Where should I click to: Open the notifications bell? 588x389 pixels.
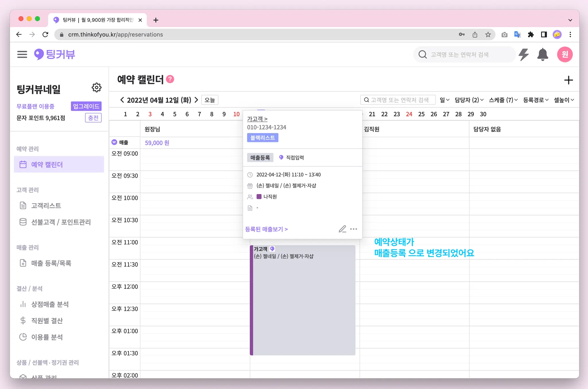click(542, 55)
